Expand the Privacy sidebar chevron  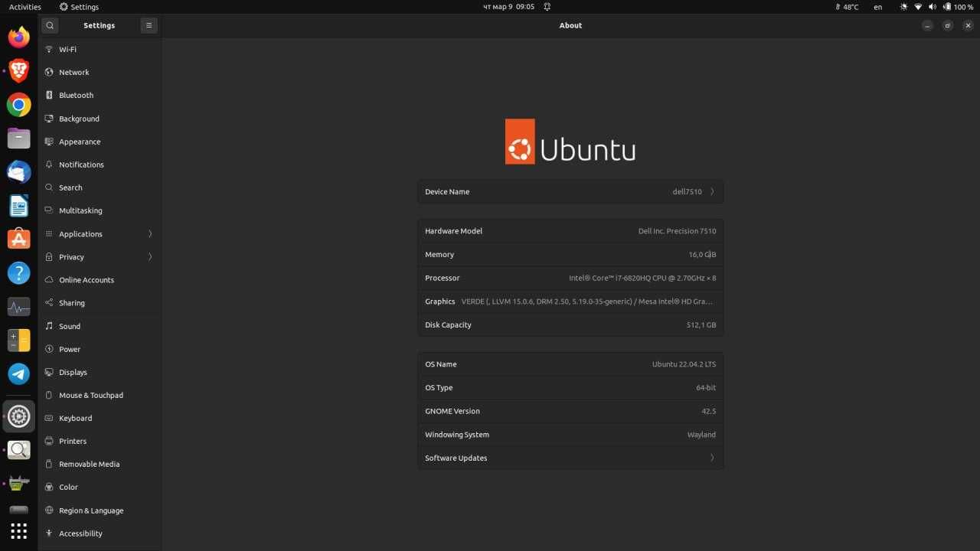[x=150, y=257]
